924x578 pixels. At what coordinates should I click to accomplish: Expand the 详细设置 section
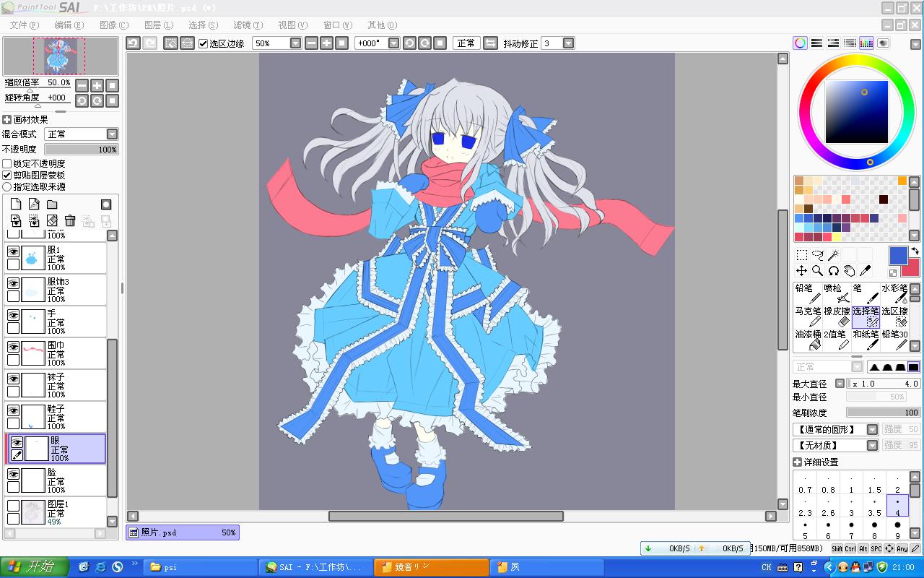point(797,462)
